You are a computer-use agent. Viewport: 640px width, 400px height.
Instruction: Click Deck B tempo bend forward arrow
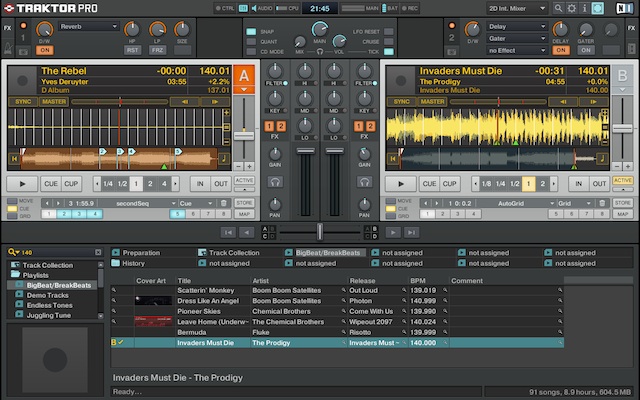coord(593,102)
